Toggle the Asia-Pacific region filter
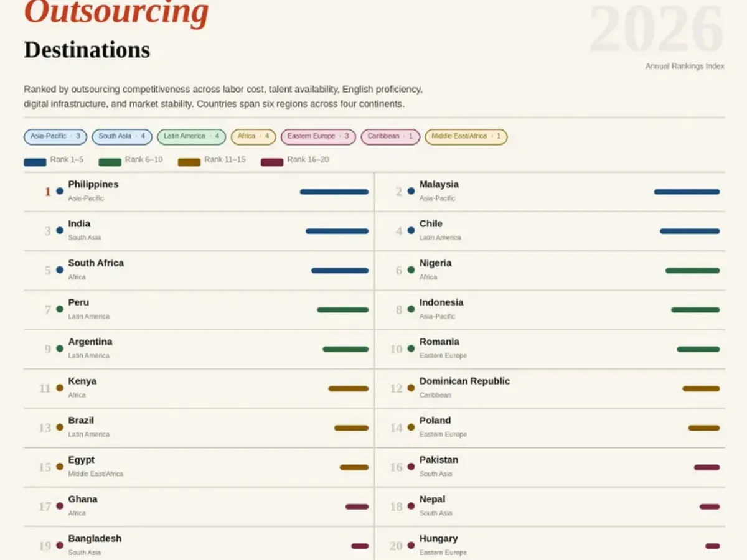The height and width of the screenshot is (560, 747). [x=55, y=137]
